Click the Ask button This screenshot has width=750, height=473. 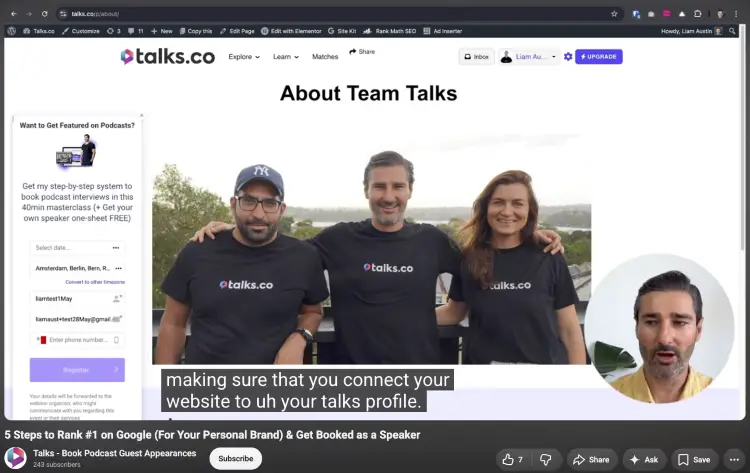pyautogui.click(x=644, y=460)
